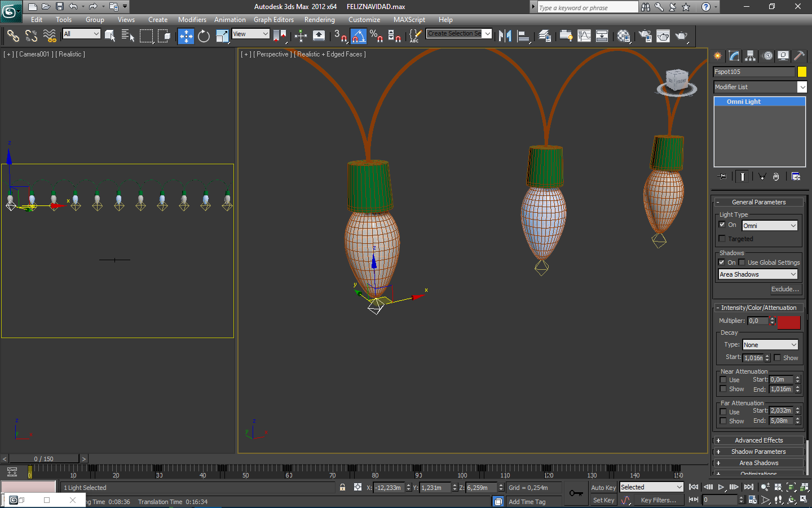Enable Far Attenuation Show checkbox
This screenshot has width=812, height=508.
(723, 421)
